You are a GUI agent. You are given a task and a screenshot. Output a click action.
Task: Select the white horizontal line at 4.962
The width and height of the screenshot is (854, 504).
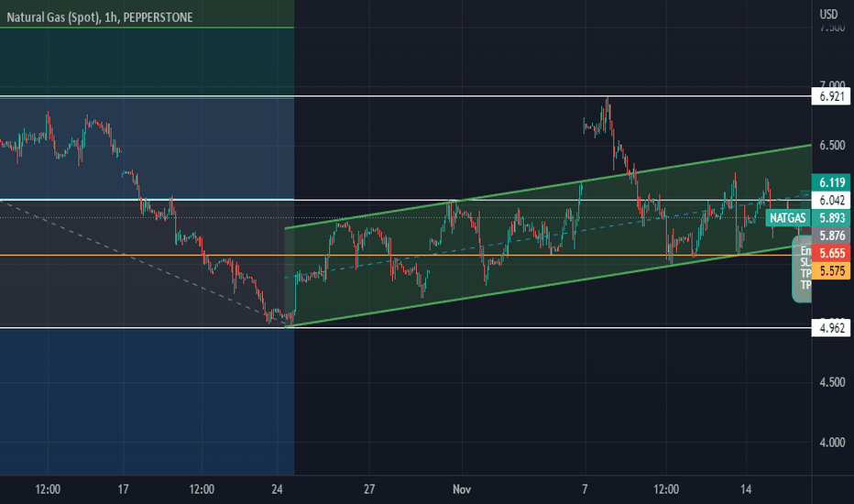click(406, 328)
